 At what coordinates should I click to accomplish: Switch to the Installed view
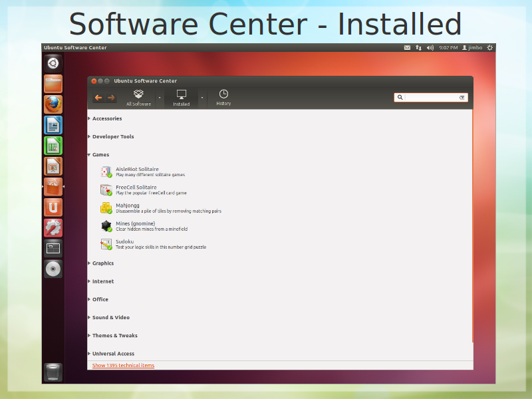point(181,98)
